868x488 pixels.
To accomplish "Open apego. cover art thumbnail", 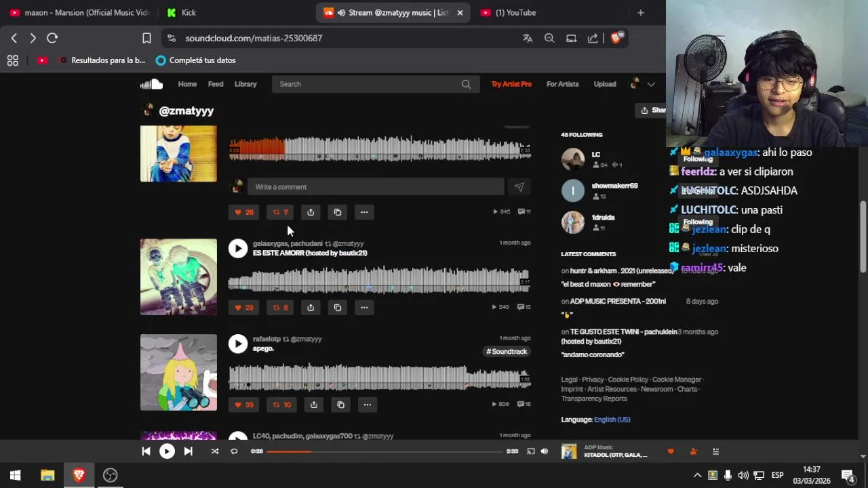I will (178, 372).
